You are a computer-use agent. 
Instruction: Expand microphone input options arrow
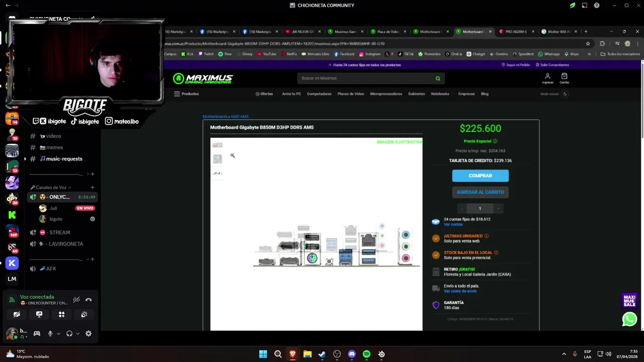tap(58, 333)
